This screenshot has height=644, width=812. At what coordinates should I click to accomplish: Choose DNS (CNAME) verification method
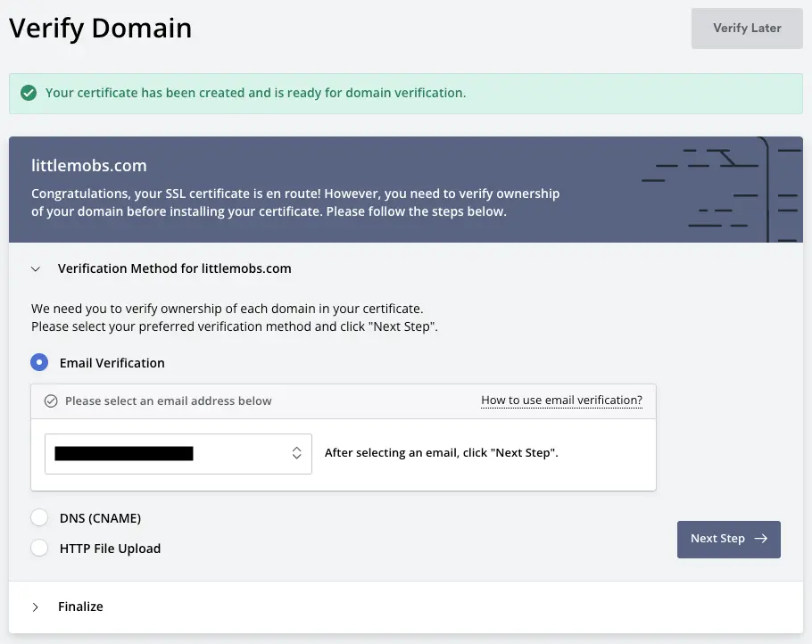point(38,517)
